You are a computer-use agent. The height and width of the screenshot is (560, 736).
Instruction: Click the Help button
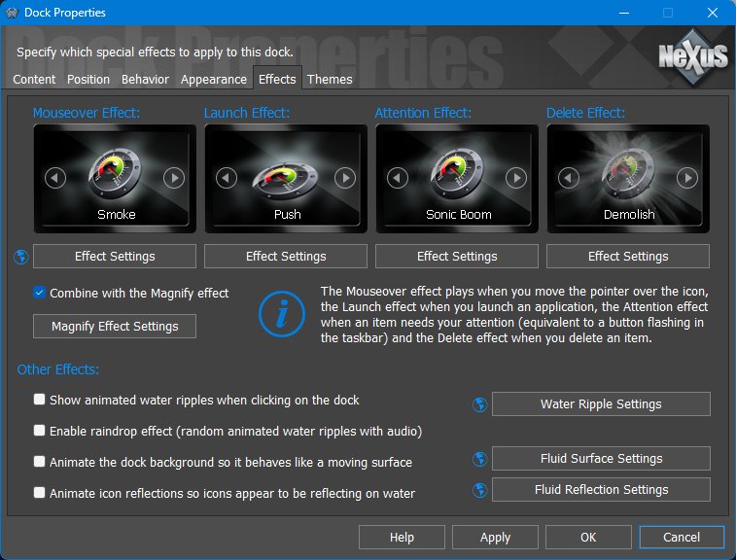coord(402,537)
